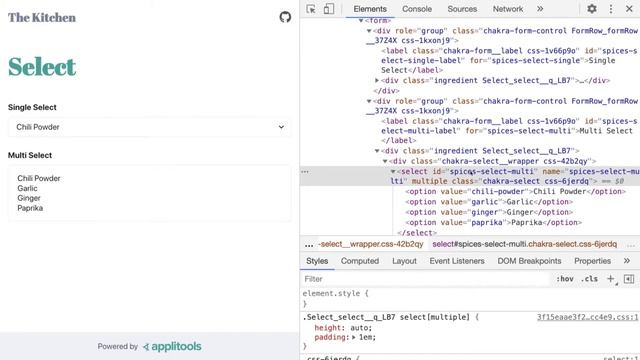Collapse the second chakra-form-control div node
Image resolution: width=640 pixels, height=360 pixels.
[369, 101]
